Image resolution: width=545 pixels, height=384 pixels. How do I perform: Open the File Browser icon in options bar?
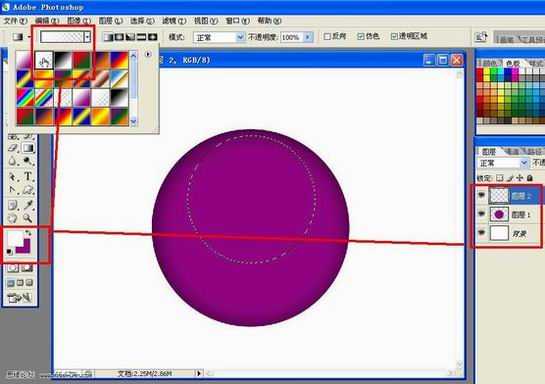pyautogui.click(x=481, y=37)
